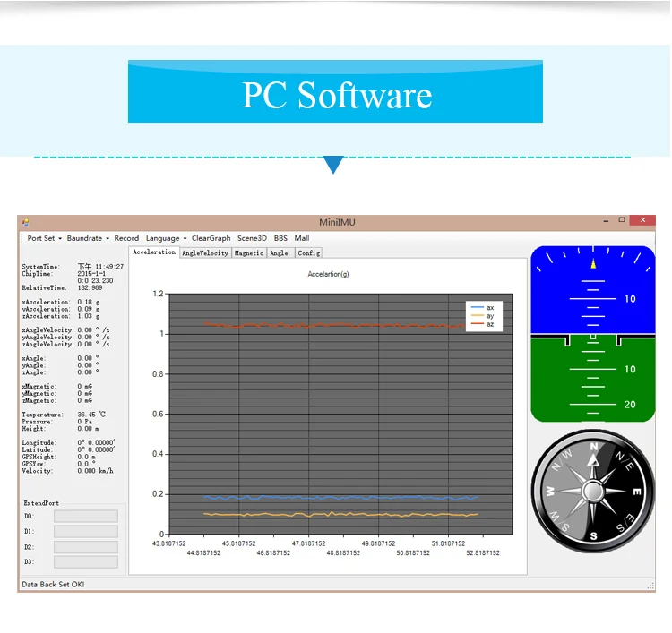Viewport: 672px width, 633px height.
Task: Minimize the MiniIMU window
Action: [606, 220]
